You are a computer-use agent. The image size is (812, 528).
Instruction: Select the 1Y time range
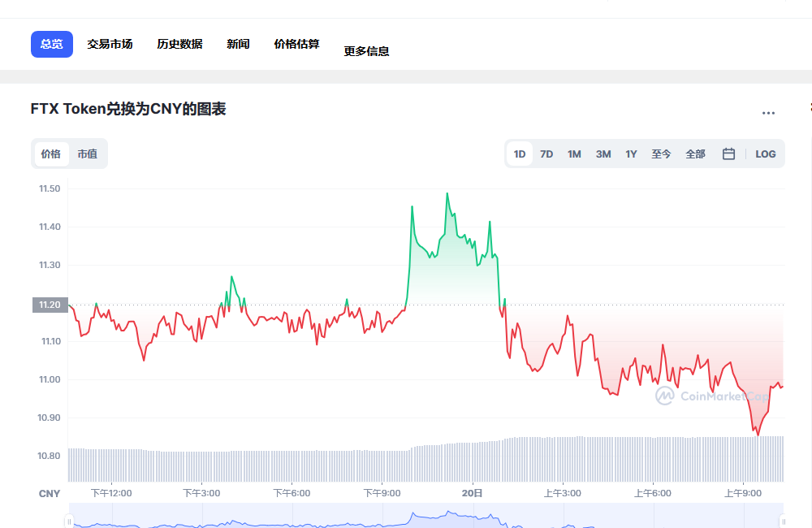click(631, 154)
